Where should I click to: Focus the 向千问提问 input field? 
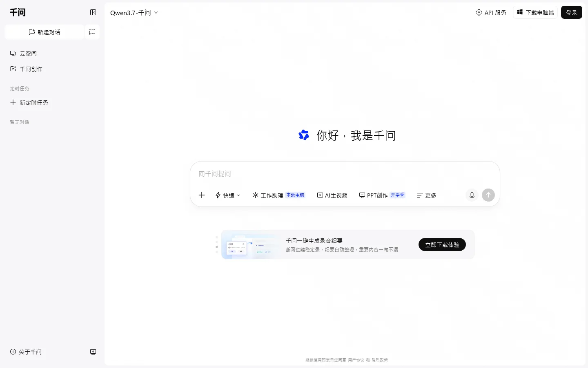click(x=345, y=174)
